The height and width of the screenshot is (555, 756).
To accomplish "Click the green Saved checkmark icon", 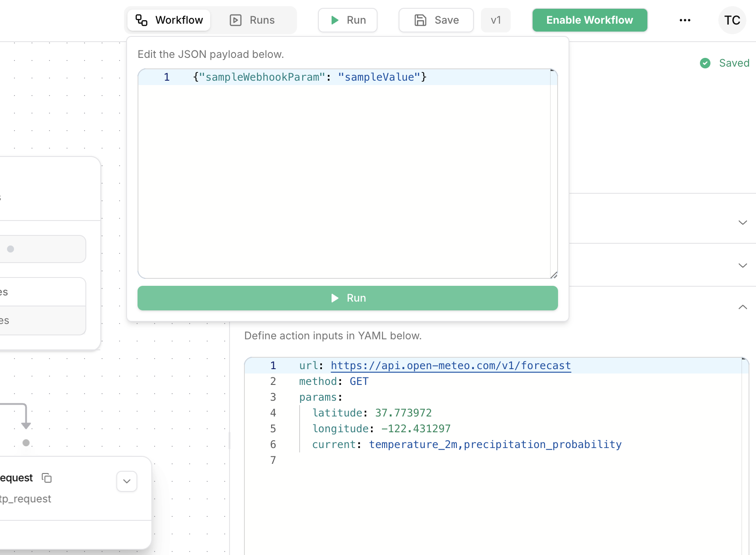I will point(705,63).
